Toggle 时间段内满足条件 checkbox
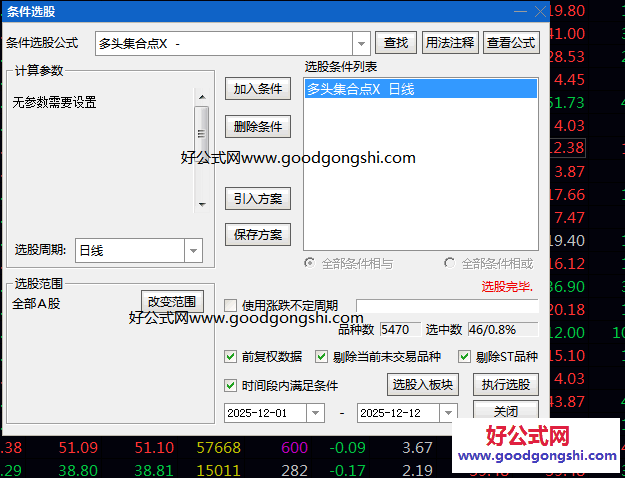The image size is (625, 478). pyautogui.click(x=230, y=386)
